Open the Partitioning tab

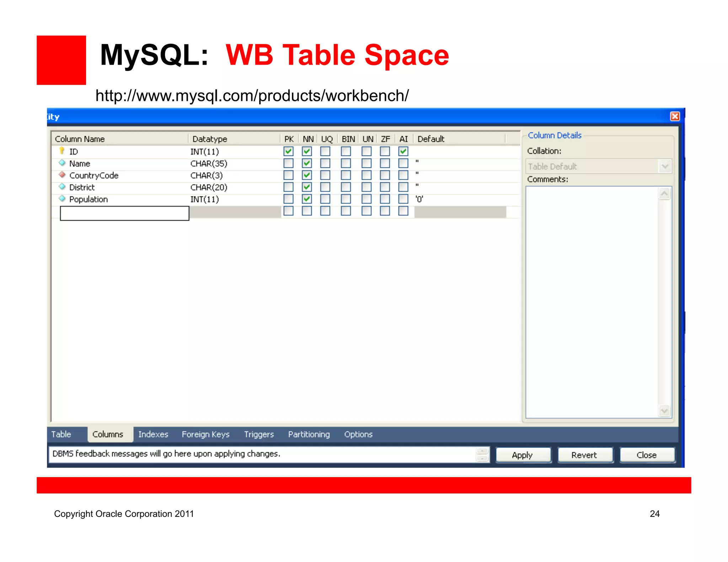tap(309, 434)
